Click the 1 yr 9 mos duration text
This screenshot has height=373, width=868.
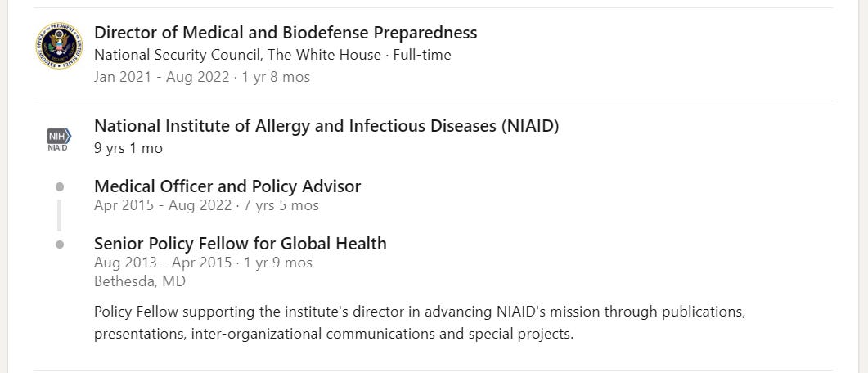(278, 263)
